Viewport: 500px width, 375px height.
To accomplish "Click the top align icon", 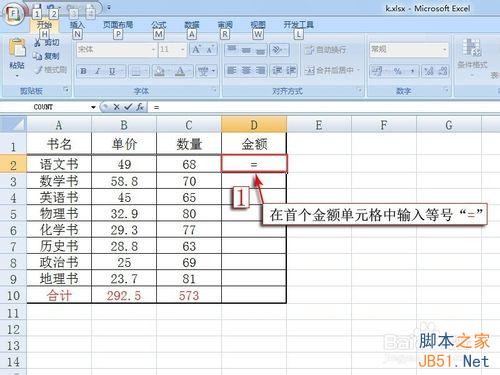I will (x=232, y=50).
